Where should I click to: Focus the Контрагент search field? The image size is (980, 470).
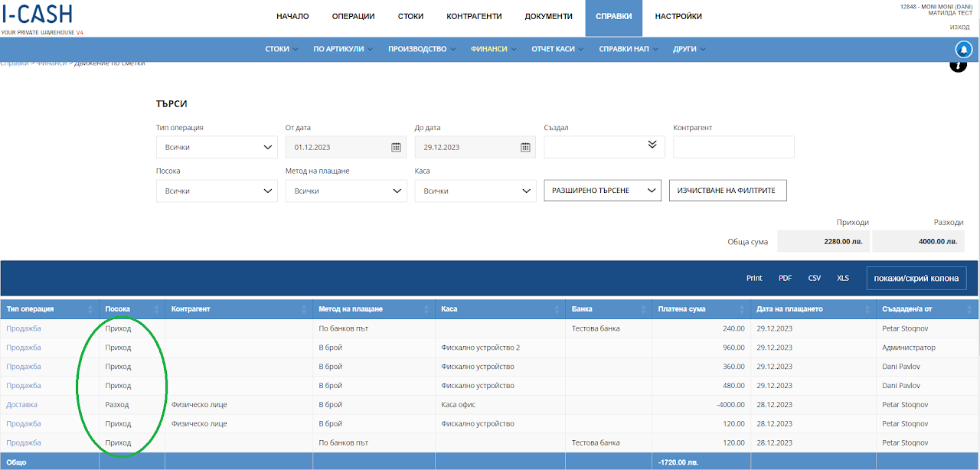[733, 147]
